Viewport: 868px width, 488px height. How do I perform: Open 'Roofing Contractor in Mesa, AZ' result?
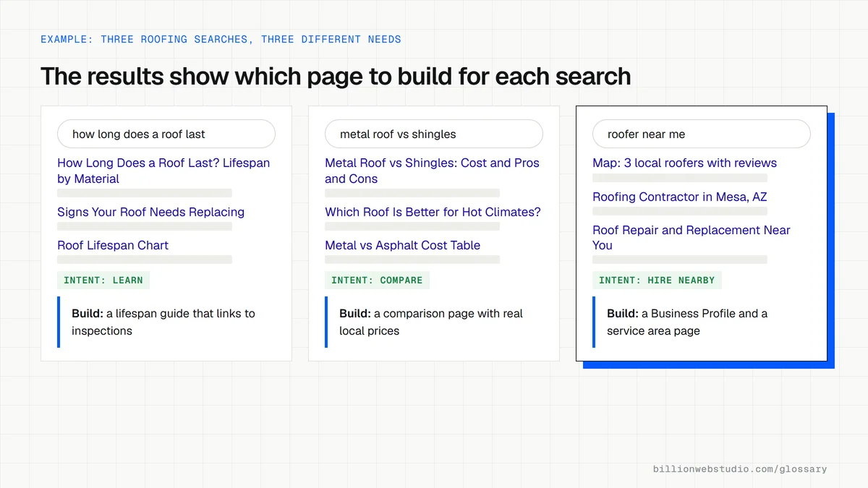point(680,197)
